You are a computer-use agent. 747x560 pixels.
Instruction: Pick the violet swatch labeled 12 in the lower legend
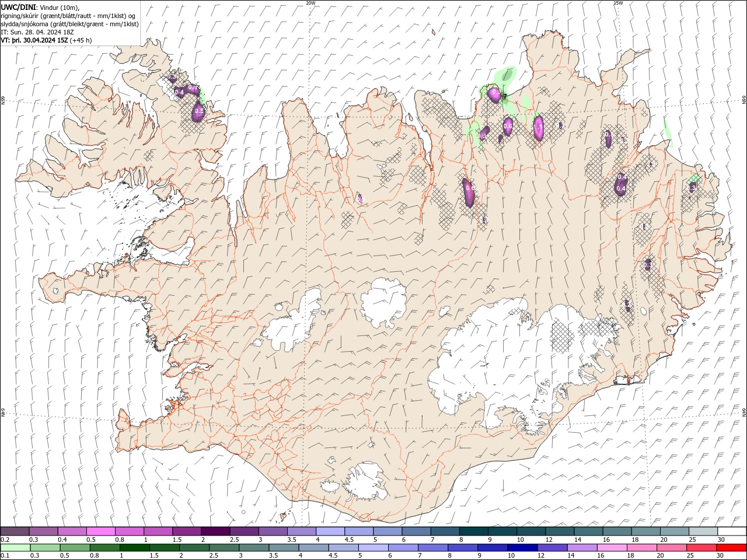click(x=551, y=548)
